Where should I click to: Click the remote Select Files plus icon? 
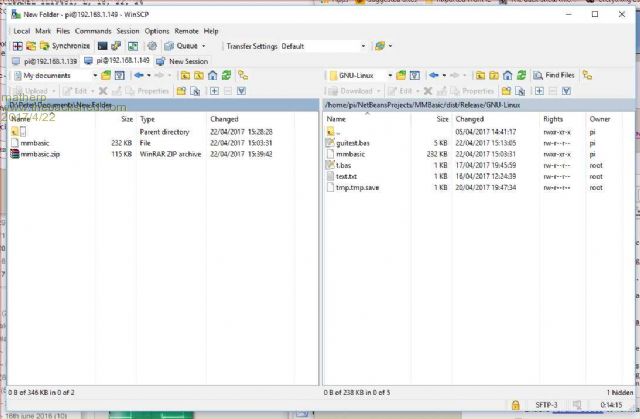coord(539,91)
